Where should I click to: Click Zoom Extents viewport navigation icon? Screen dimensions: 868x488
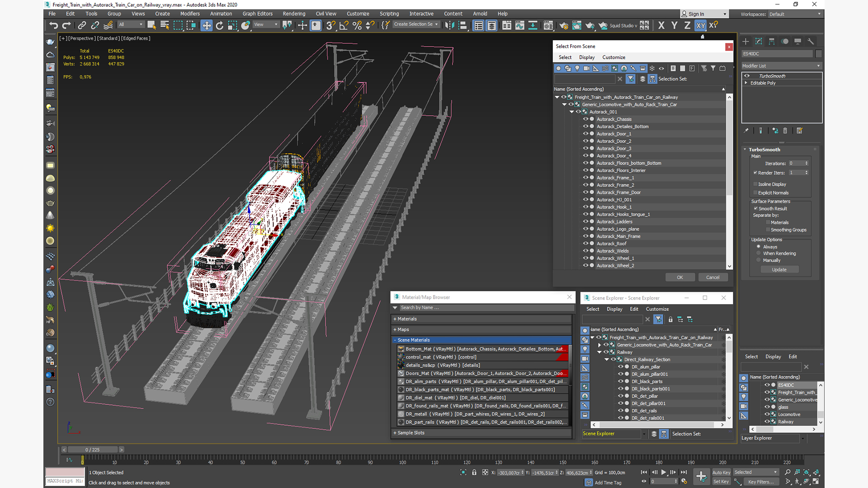coord(806,472)
